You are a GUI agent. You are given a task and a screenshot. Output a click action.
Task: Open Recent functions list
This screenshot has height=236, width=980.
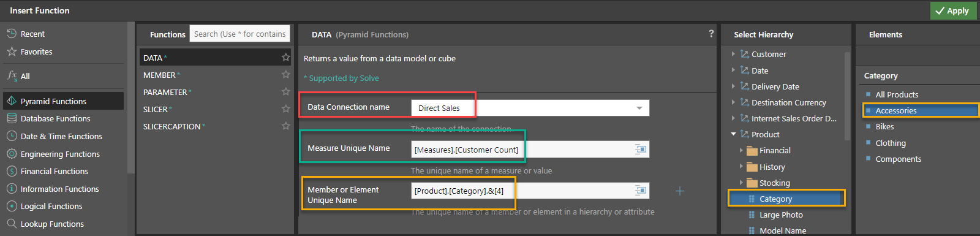32,34
